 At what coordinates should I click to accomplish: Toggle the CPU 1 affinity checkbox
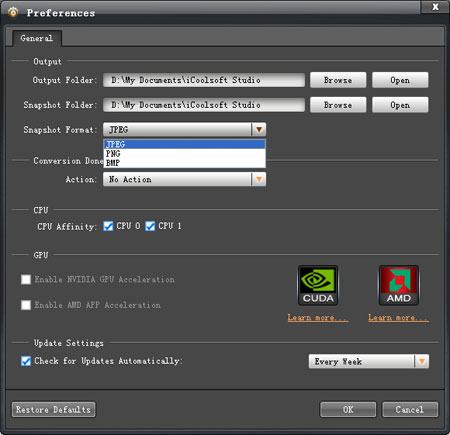[x=150, y=226]
